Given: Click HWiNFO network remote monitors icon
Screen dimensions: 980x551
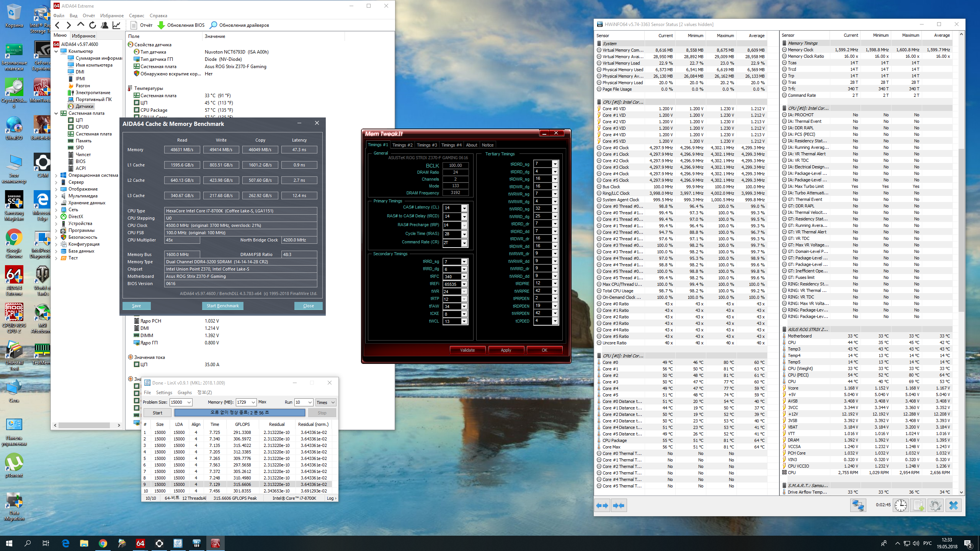Looking at the screenshot, I should coord(857,505).
